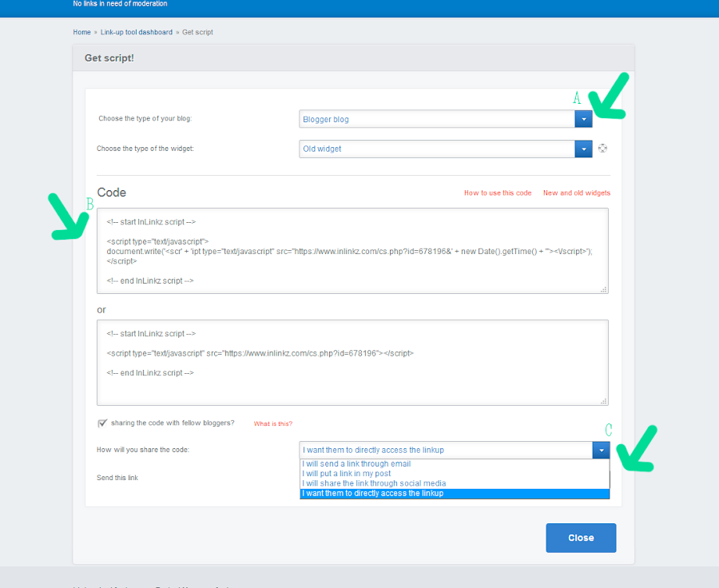Open How to use this code link
The width and height of the screenshot is (719, 588).
498,193
